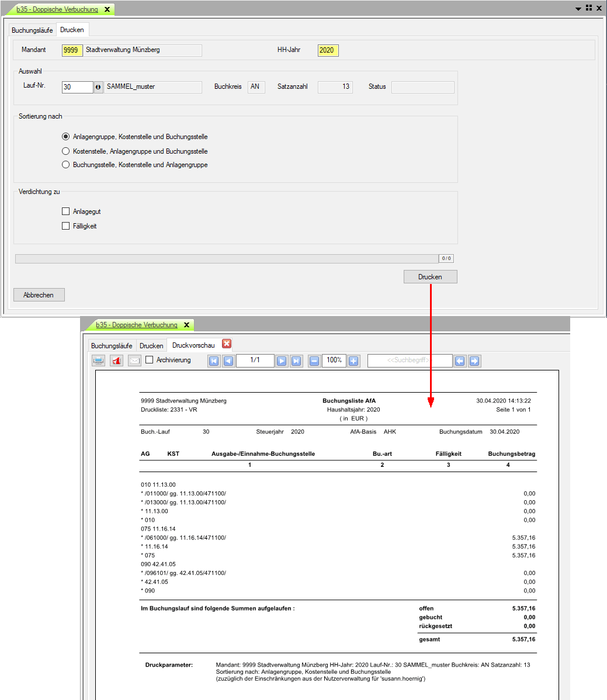This screenshot has width=607, height=700.
Task: Go to next page in preview
Action: coord(282,361)
